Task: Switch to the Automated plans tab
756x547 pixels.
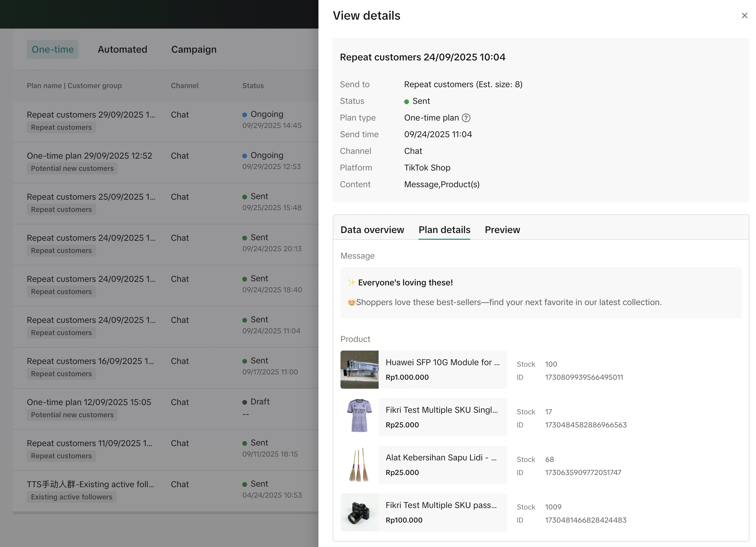Action: [122, 49]
